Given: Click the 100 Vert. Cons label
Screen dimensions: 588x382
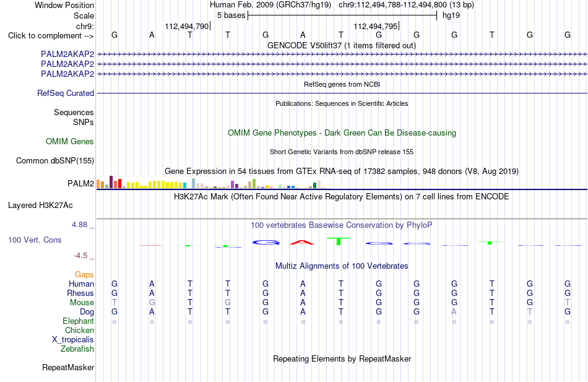Looking at the screenshot, I should pos(35,240).
